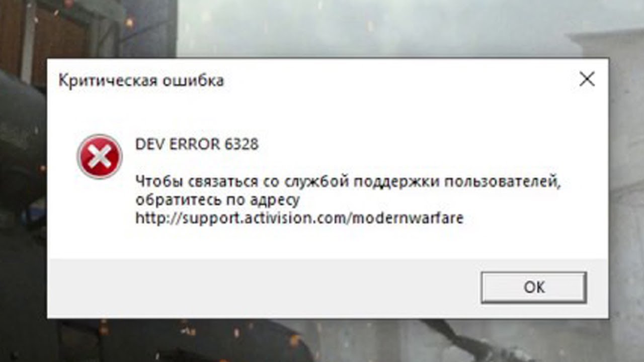This screenshot has height=362, width=644.
Task: Close the Критическая ошибка dialog with X
Action: (587, 79)
